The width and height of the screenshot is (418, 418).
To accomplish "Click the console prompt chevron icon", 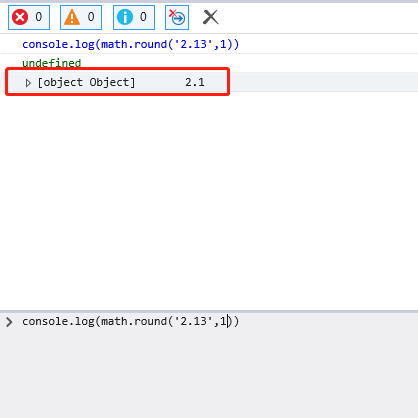I will click(x=9, y=322).
